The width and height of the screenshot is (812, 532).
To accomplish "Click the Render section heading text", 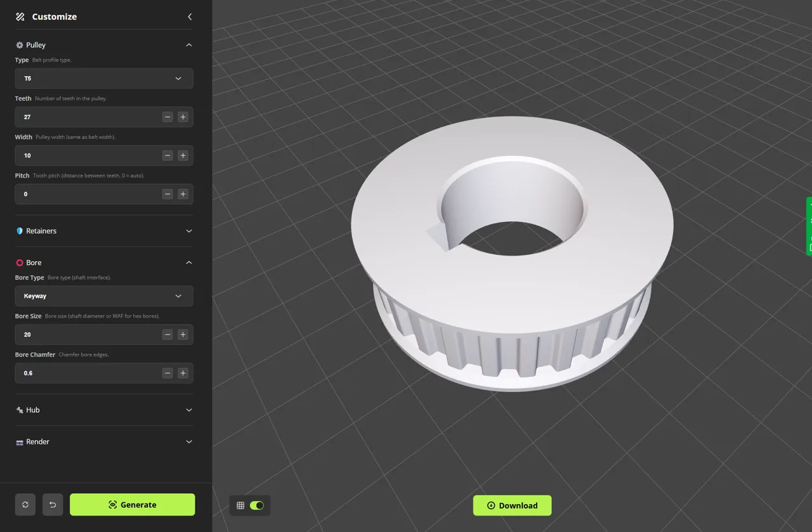I will [x=38, y=442].
